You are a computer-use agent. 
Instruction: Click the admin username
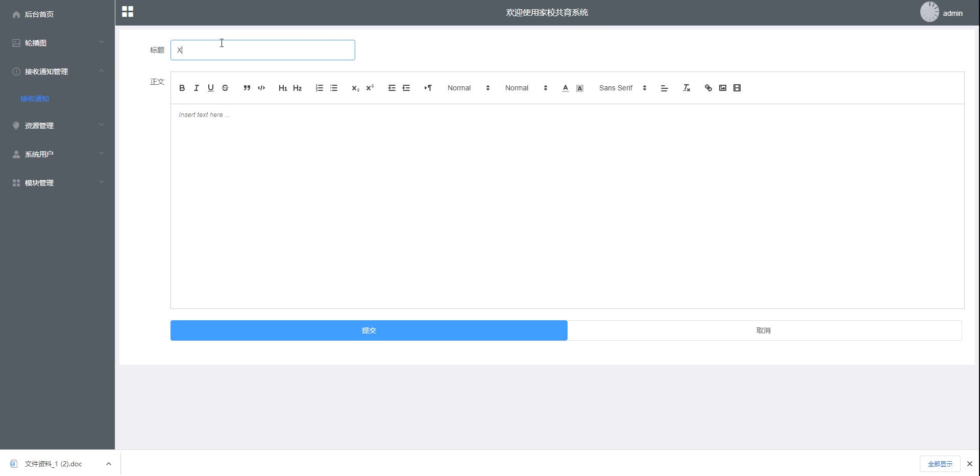coord(952,13)
